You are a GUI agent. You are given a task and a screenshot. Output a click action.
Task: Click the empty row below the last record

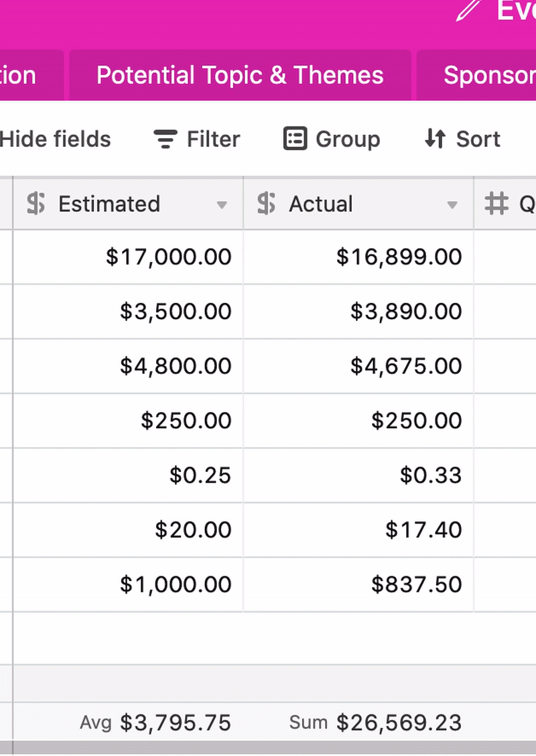click(x=268, y=638)
